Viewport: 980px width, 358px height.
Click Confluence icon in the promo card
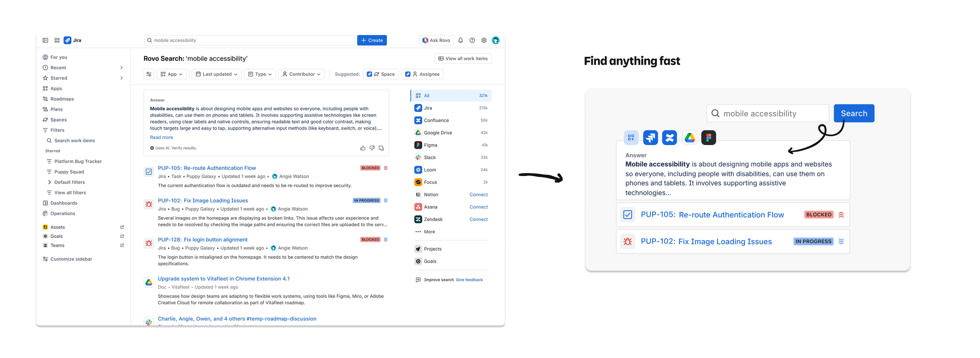670,138
